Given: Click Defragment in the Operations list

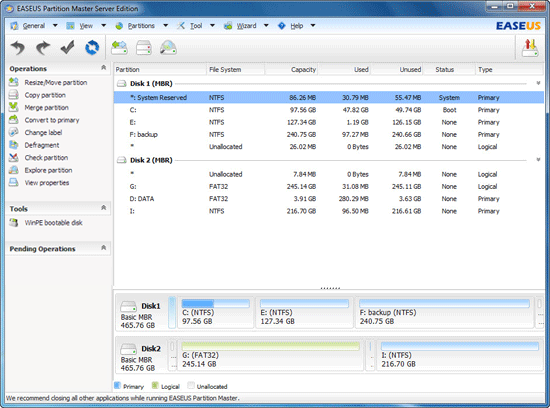Looking at the screenshot, I should (42, 145).
